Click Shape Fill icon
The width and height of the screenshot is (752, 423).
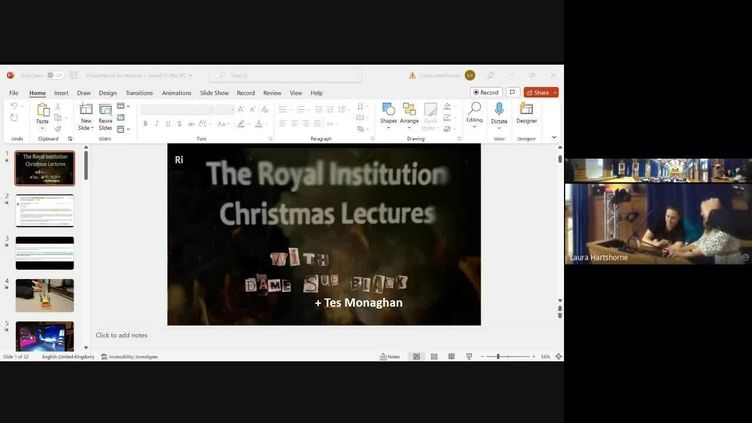coord(447,106)
